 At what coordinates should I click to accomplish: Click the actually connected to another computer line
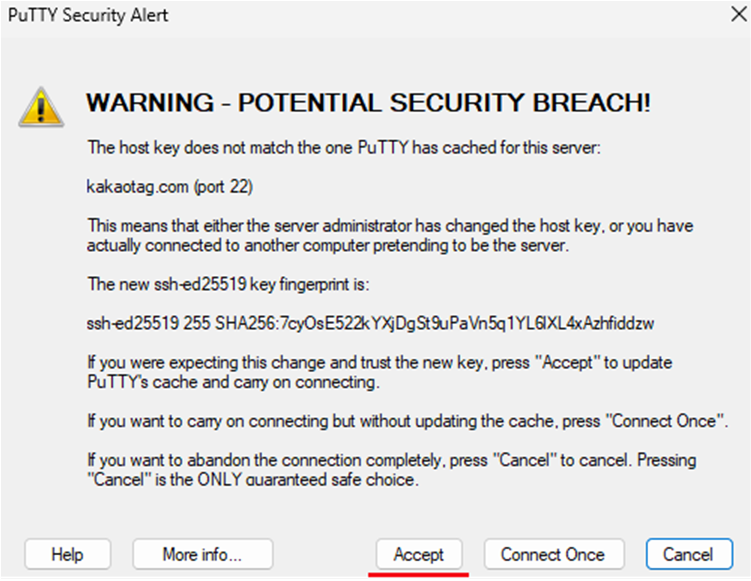point(328,245)
